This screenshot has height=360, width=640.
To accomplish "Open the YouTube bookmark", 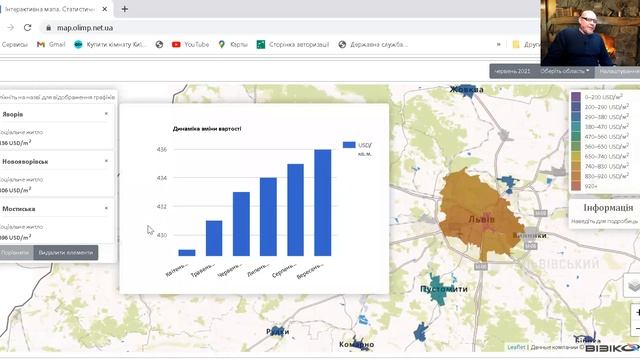I will (x=191, y=44).
